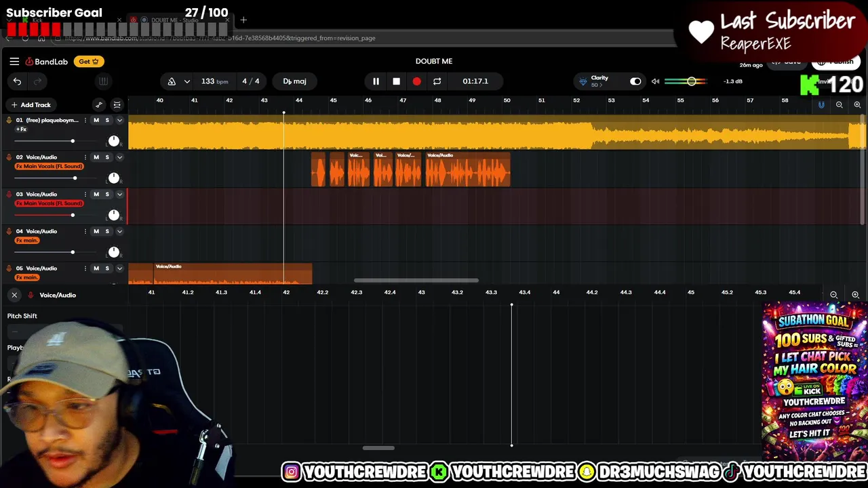Open track 02 options menu dots
Image resolution: width=868 pixels, height=488 pixels.
click(x=85, y=157)
